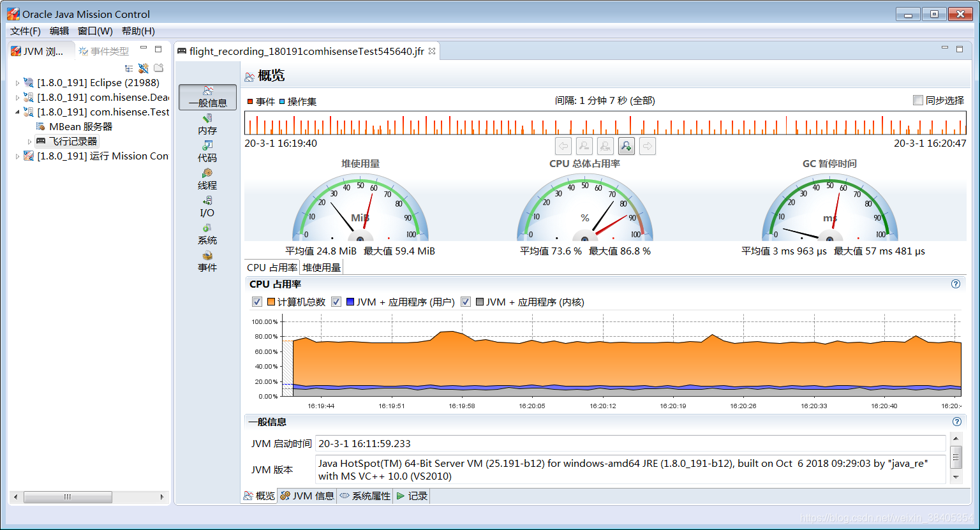Expand the 运行 Mission Control JVM node

(x=17, y=156)
